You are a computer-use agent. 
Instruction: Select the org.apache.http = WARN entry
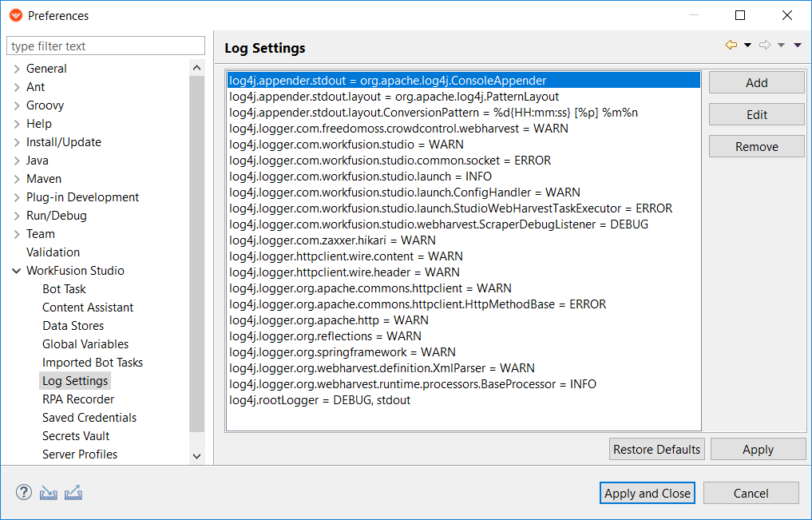[463, 320]
